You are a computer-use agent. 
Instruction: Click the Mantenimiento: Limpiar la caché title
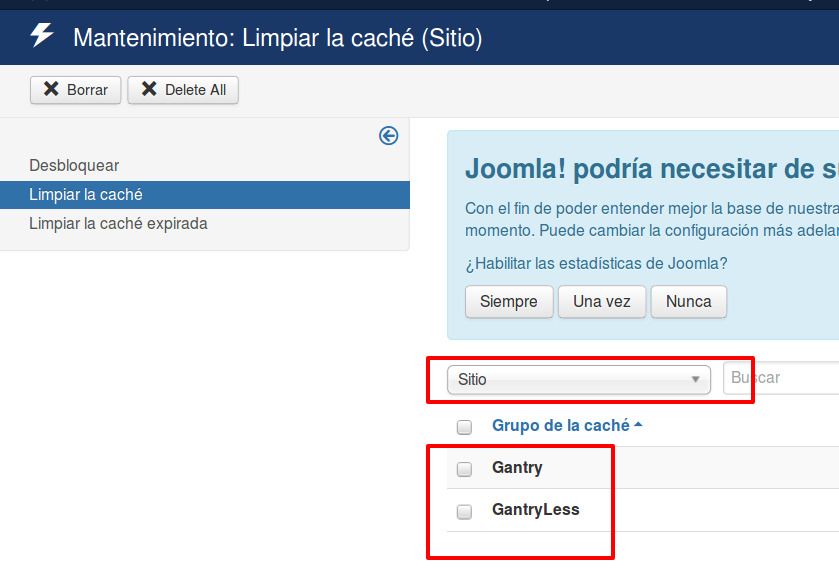278,38
